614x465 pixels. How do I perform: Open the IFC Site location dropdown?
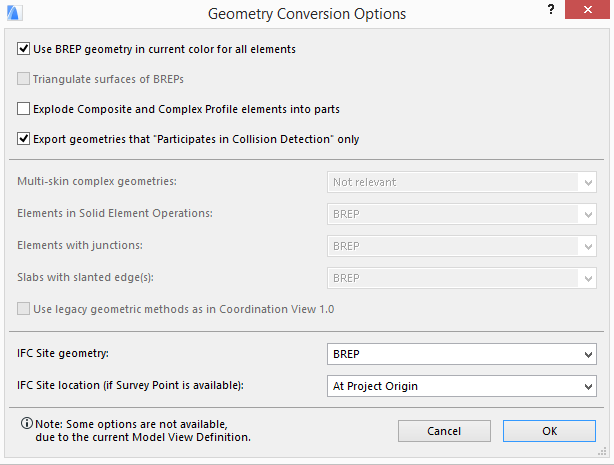[x=462, y=386]
